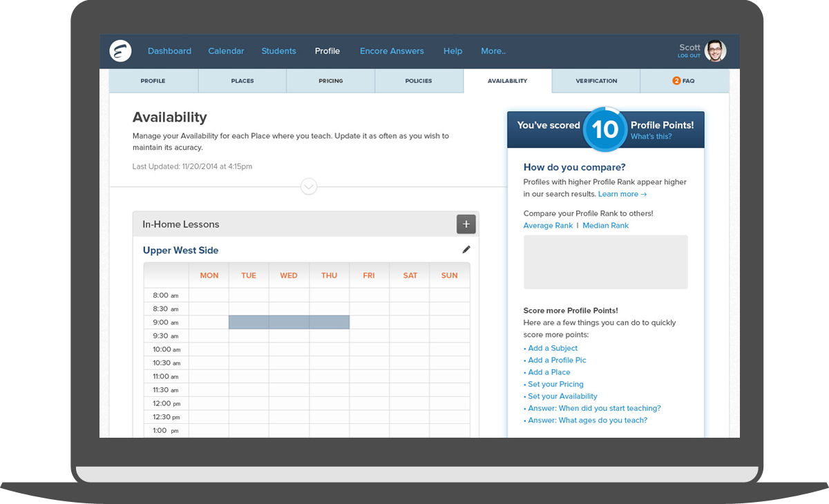Click the orange 2 badge on FAQ tab

tap(676, 81)
